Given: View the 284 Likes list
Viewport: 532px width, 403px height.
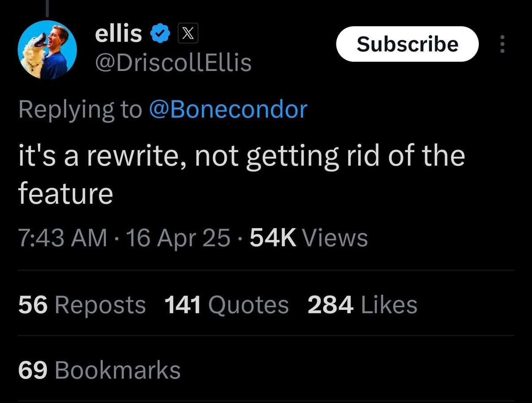Looking at the screenshot, I should click(x=362, y=305).
